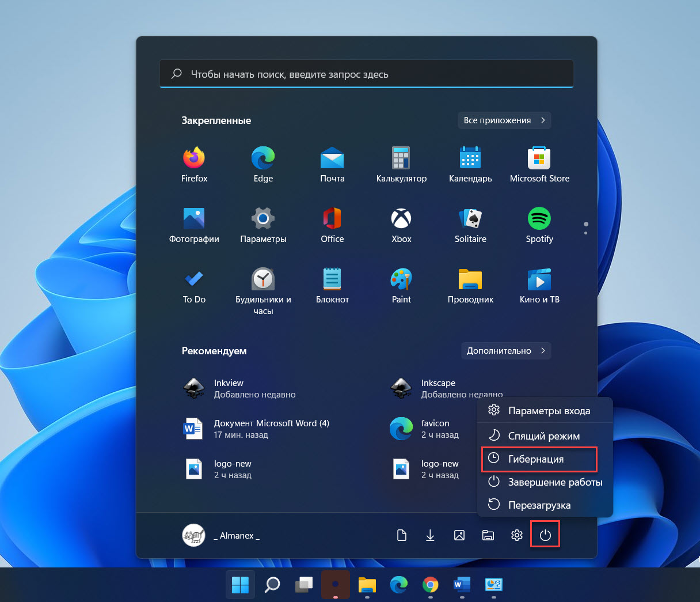Open the _Almanex_ user account menu
This screenshot has height=602, width=700.
point(222,535)
